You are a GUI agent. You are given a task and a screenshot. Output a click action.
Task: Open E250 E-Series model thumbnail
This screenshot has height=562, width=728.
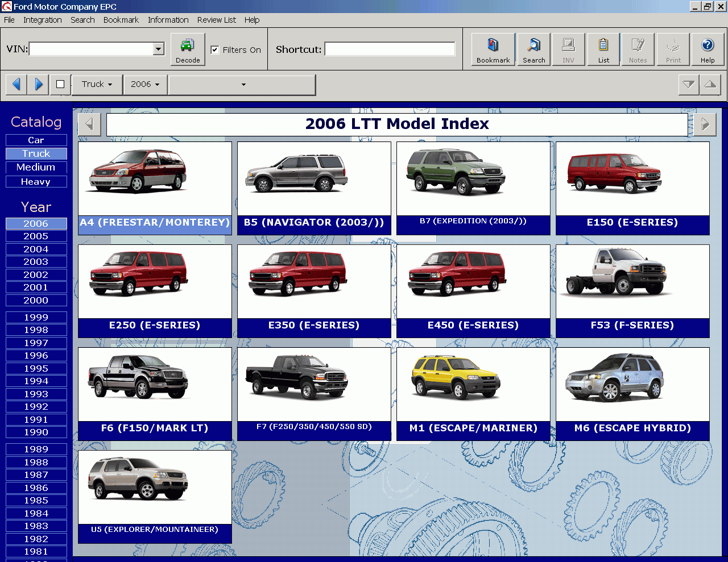pos(155,291)
